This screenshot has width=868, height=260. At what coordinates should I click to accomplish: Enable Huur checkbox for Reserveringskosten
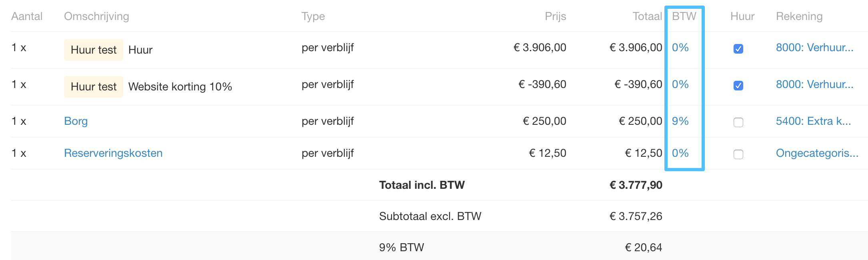(x=738, y=154)
